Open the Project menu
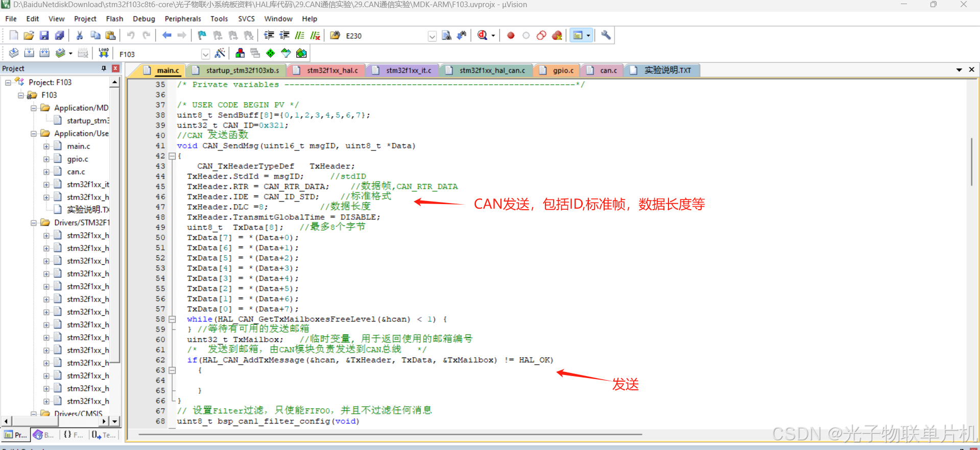980x450 pixels. pyautogui.click(x=85, y=19)
